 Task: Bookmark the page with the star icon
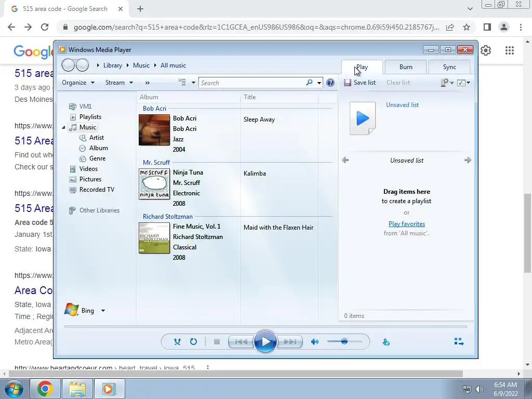pos(467,27)
